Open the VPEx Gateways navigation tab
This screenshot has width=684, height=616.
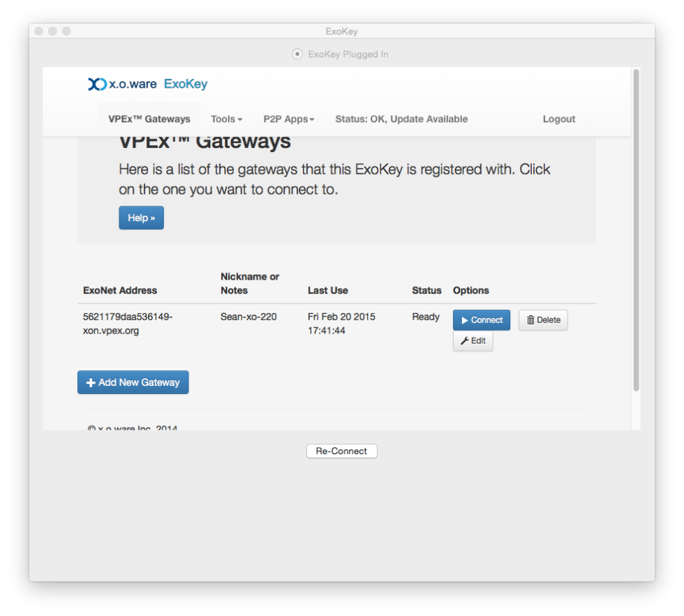149,119
